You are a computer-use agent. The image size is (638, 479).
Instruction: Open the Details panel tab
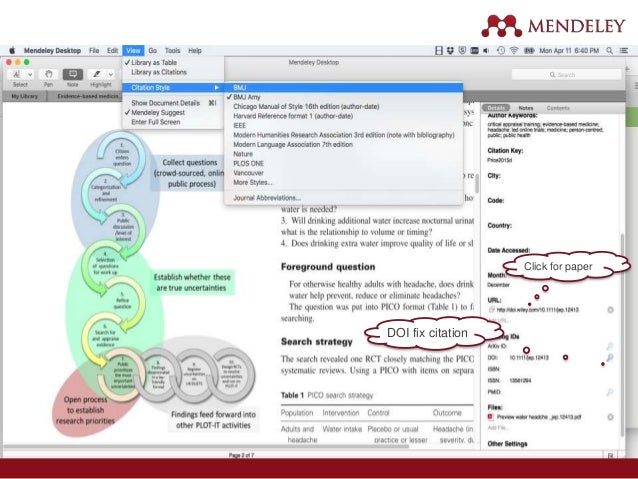point(496,108)
